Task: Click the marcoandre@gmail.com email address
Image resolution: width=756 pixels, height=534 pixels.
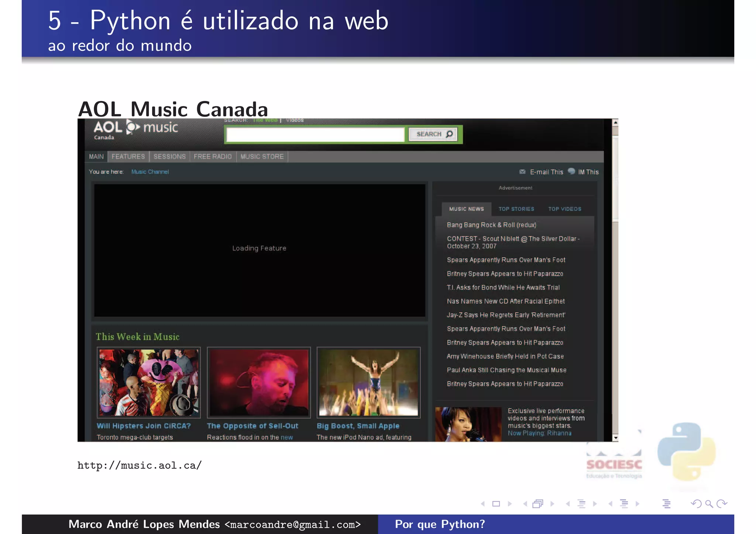Action: 293,524
